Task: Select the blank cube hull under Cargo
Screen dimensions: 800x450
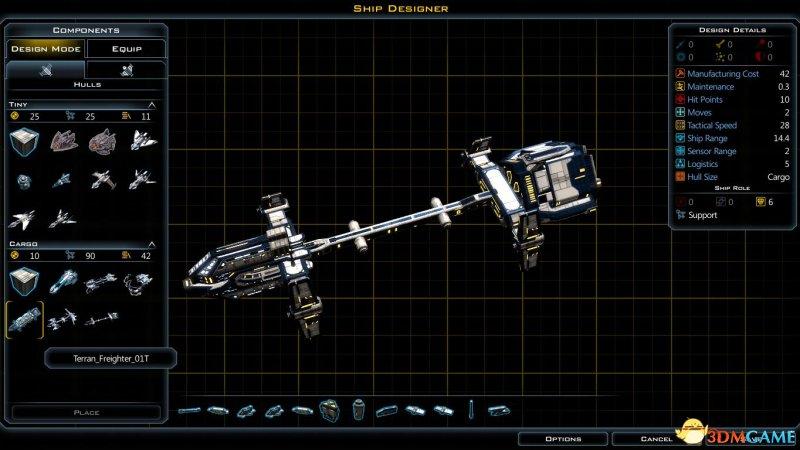Action: (24, 281)
